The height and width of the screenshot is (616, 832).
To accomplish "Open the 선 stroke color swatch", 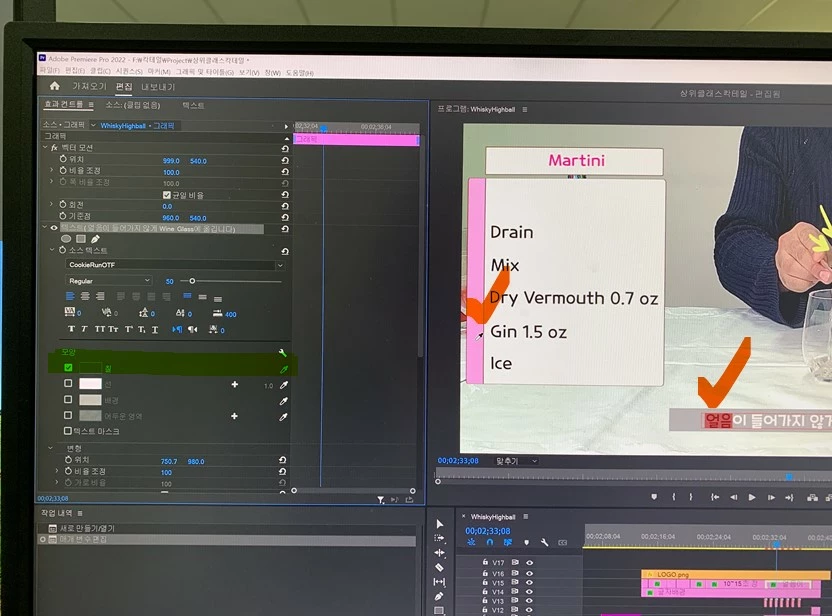I will point(90,383).
